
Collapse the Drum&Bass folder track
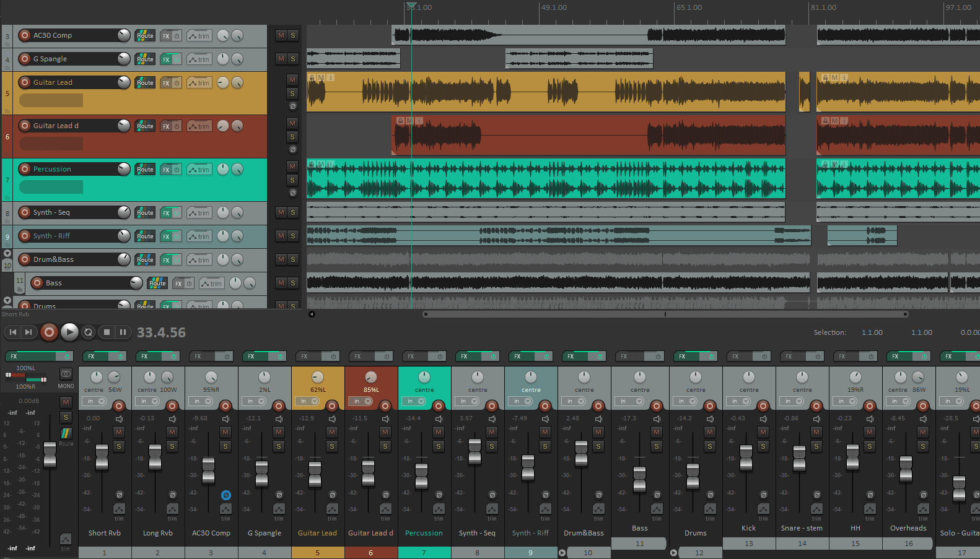(x=7, y=253)
